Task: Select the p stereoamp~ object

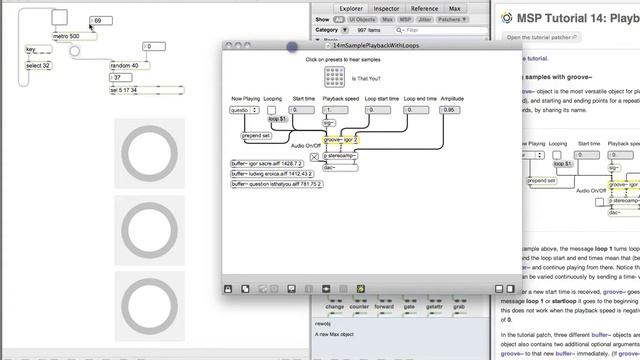Action: (x=340, y=156)
